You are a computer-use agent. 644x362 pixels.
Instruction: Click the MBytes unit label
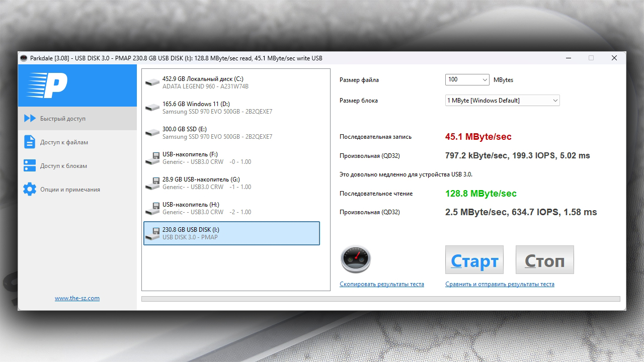coord(503,80)
